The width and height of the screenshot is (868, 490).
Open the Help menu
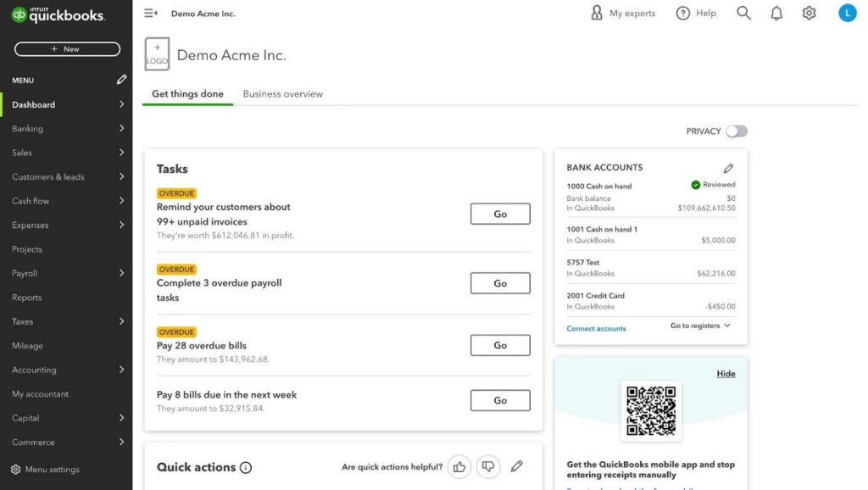pos(695,13)
